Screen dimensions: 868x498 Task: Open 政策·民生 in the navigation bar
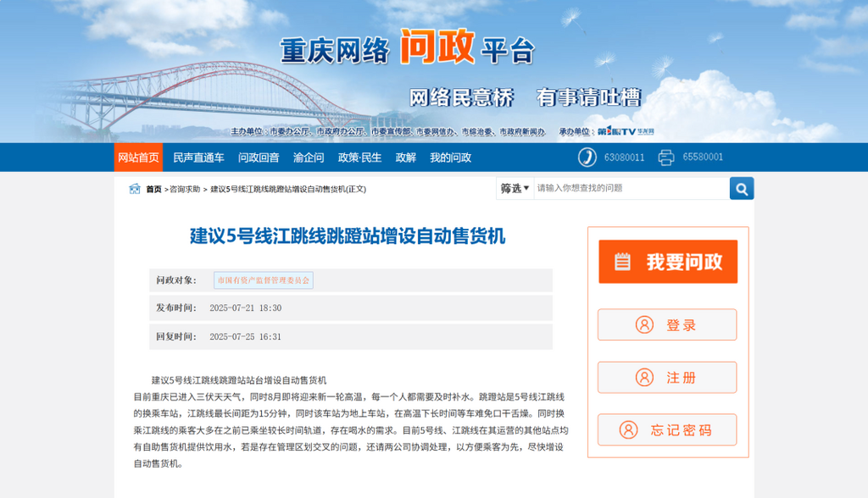[360, 158]
